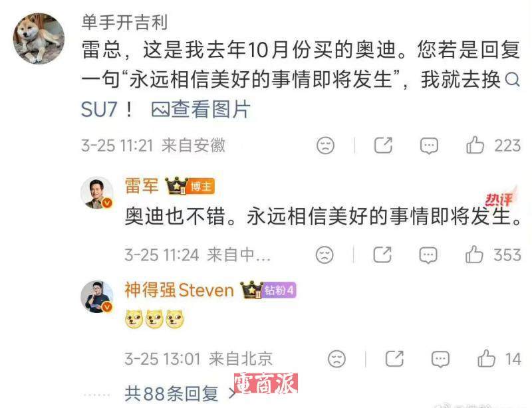532x408 pixels.
Task: View the attached image via 查看图片
Action: (201, 109)
